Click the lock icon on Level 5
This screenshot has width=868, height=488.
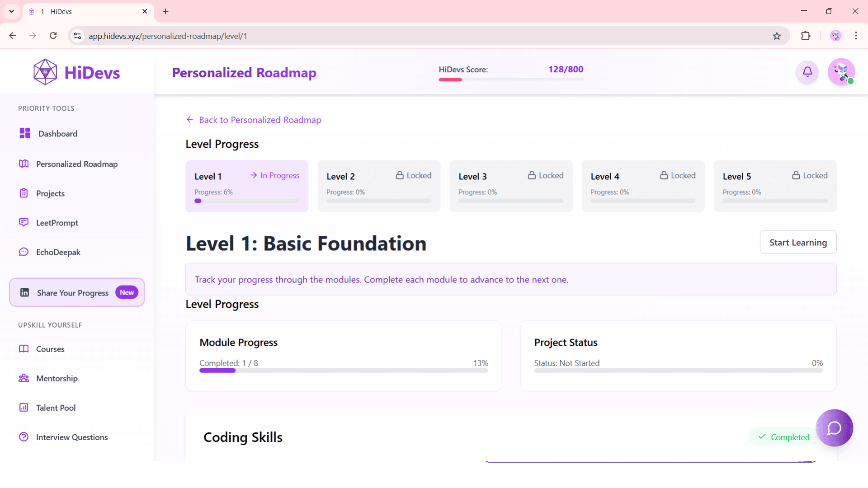(x=796, y=175)
